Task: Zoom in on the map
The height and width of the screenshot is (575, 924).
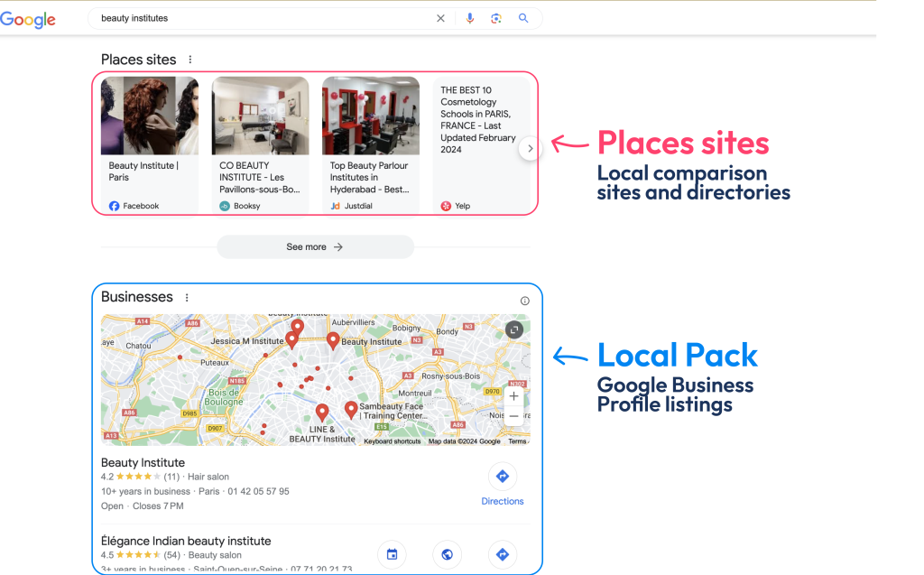Action: click(513, 396)
